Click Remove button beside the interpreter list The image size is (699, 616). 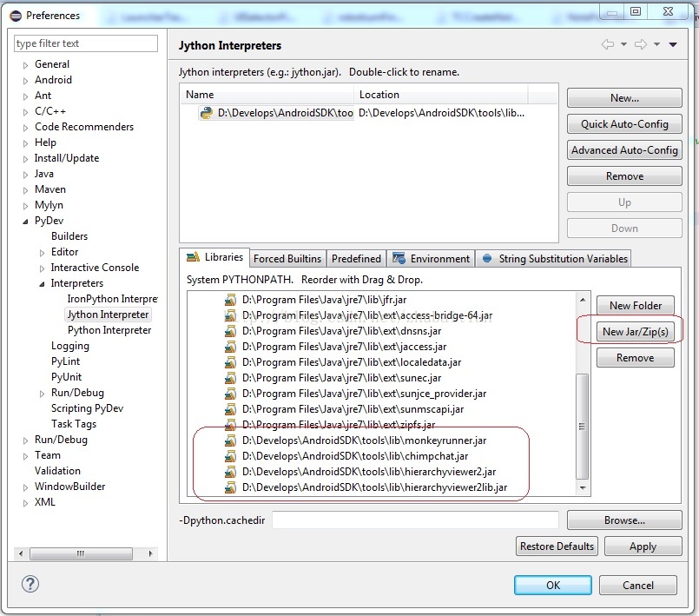point(624,176)
